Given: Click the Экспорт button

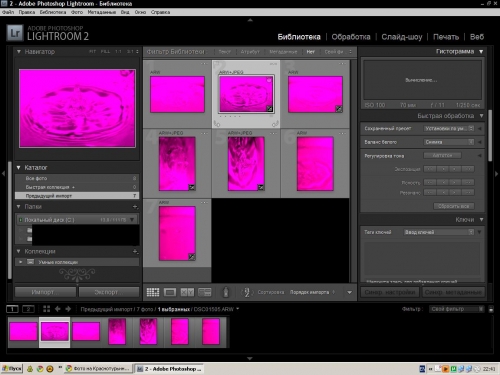Looking at the screenshot, I should pos(109,292).
